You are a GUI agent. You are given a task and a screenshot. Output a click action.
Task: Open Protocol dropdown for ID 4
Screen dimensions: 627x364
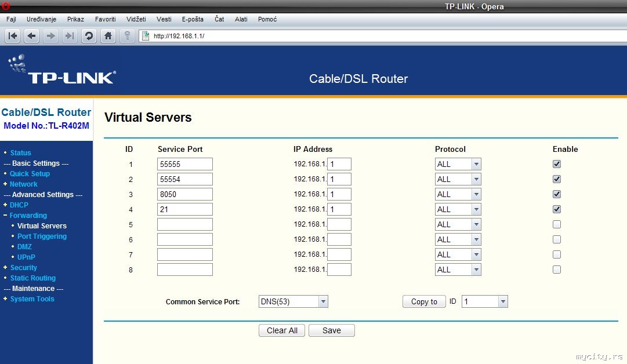(x=458, y=209)
